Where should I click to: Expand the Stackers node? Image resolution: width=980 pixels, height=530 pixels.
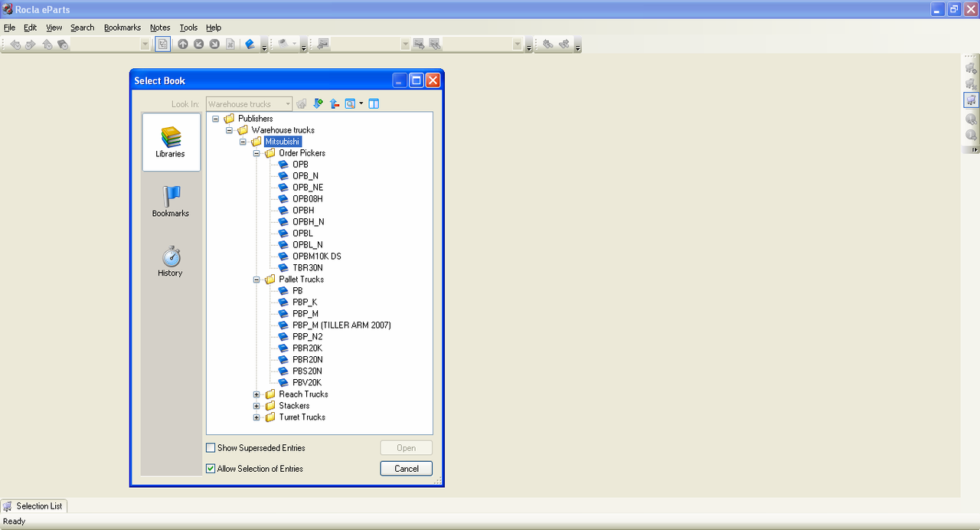pyautogui.click(x=256, y=406)
